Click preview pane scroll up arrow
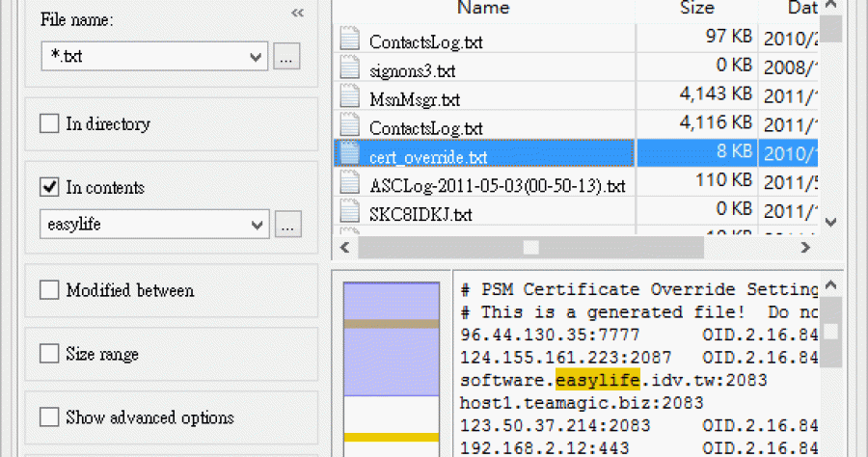This screenshot has width=868, height=457. (x=830, y=285)
